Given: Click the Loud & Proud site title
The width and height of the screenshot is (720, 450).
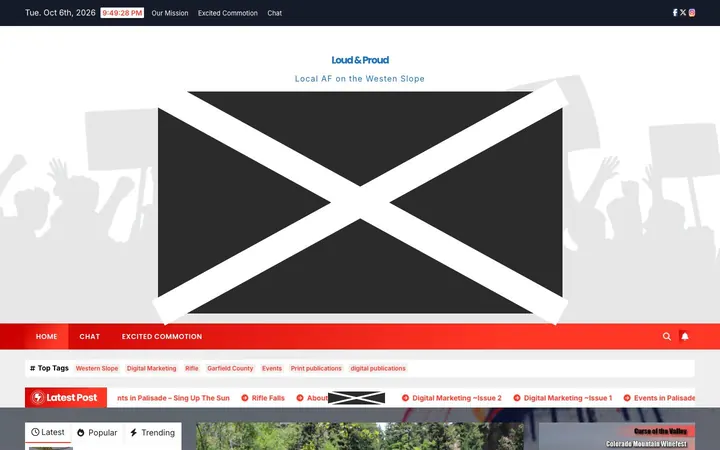Looking at the screenshot, I should [x=360, y=60].
